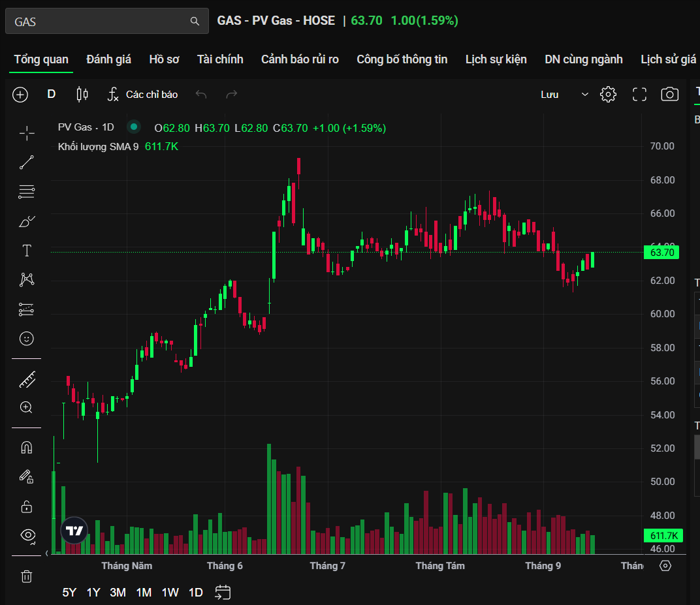Hide all drawings with eye icon
The height and width of the screenshot is (605, 700).
27,535
